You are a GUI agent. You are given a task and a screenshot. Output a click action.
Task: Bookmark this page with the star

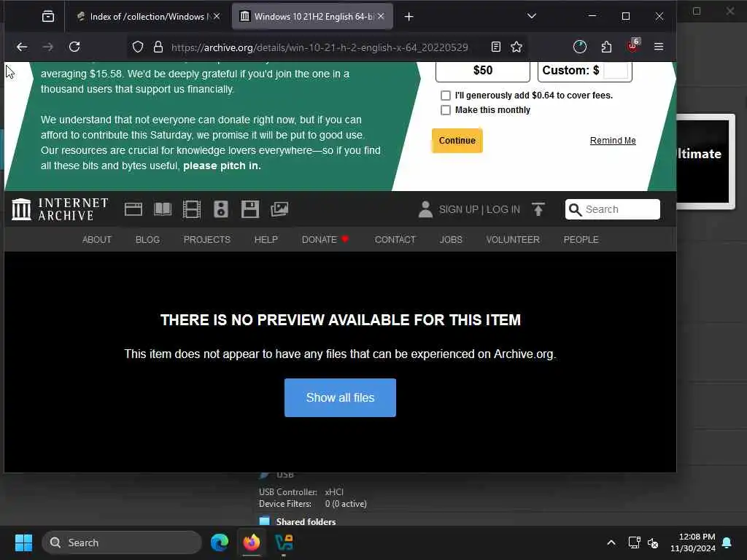(x=516, y=47)
